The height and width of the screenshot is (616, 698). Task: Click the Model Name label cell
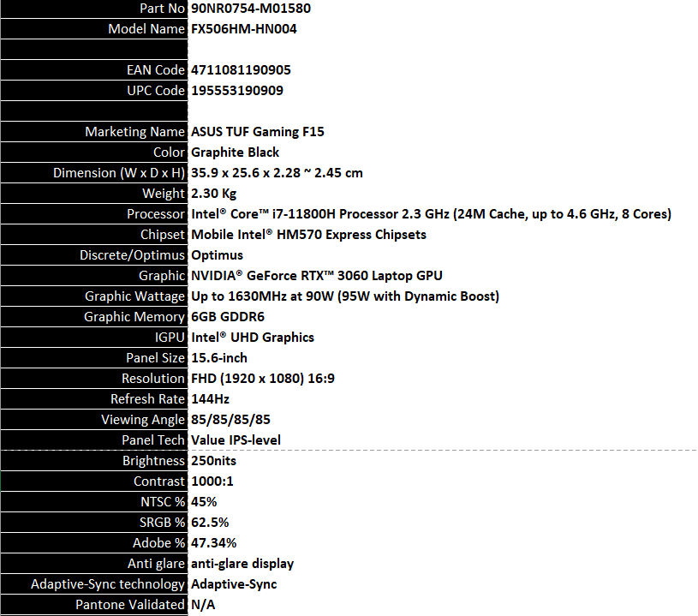(x=146, y=29)
